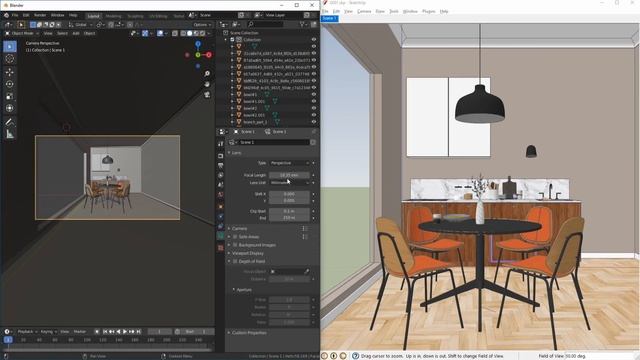Click the Clip Start value field
Screen dimensions: 640x360
tap(289, 211)
